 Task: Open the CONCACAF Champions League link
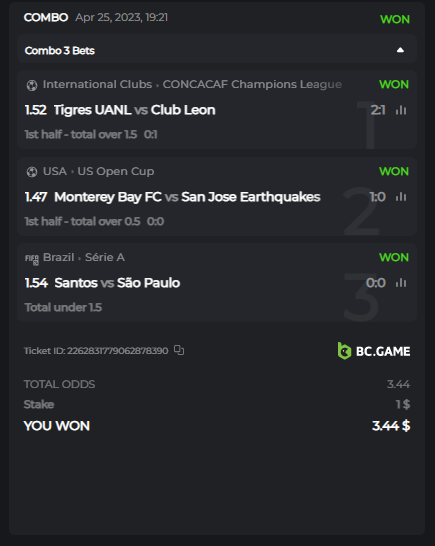click(x=252, y=84)
